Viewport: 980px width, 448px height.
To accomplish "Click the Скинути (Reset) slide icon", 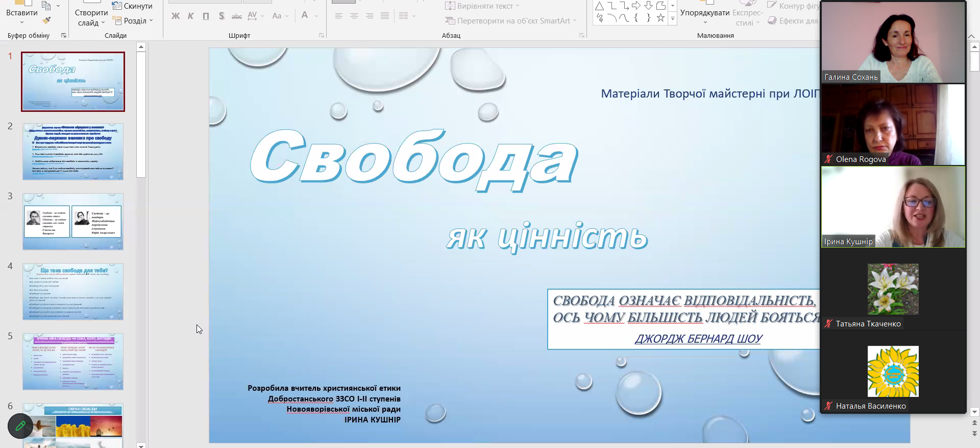I will 132,6.
